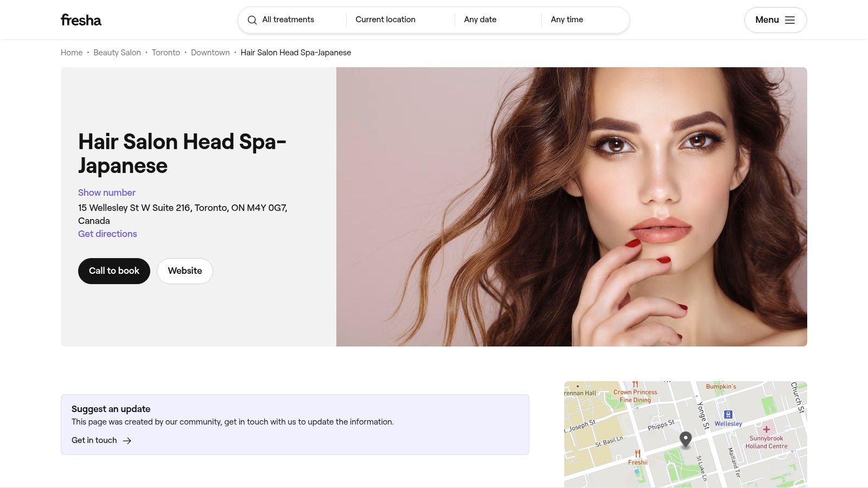Image resolution: width=868 pixels, height=488 pixels.
Task: Click the fresha logo
Action: pos(81,20)
